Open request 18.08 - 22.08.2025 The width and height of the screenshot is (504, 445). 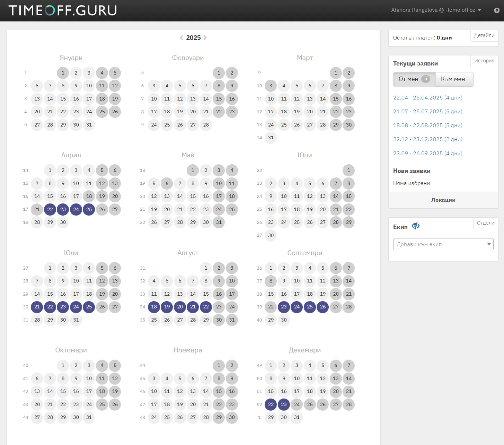click(428, 125)
